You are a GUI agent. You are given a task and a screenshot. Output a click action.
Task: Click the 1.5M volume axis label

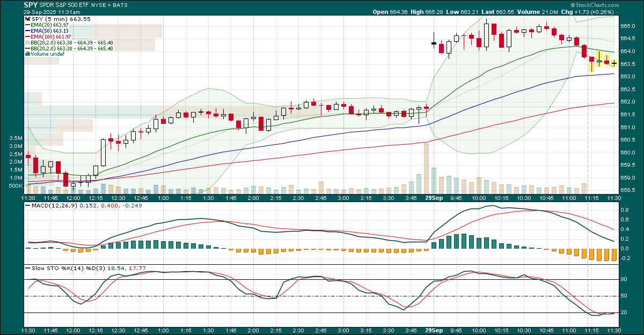click(16, 170)
